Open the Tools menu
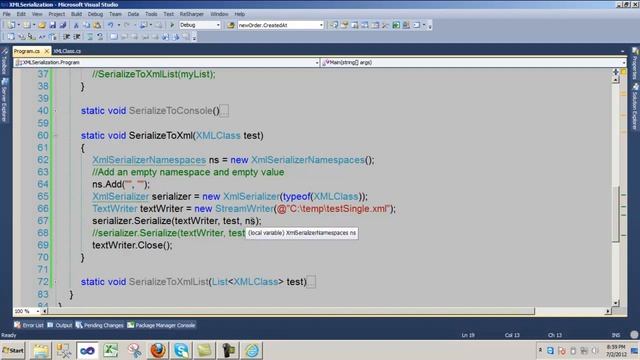 151,14
